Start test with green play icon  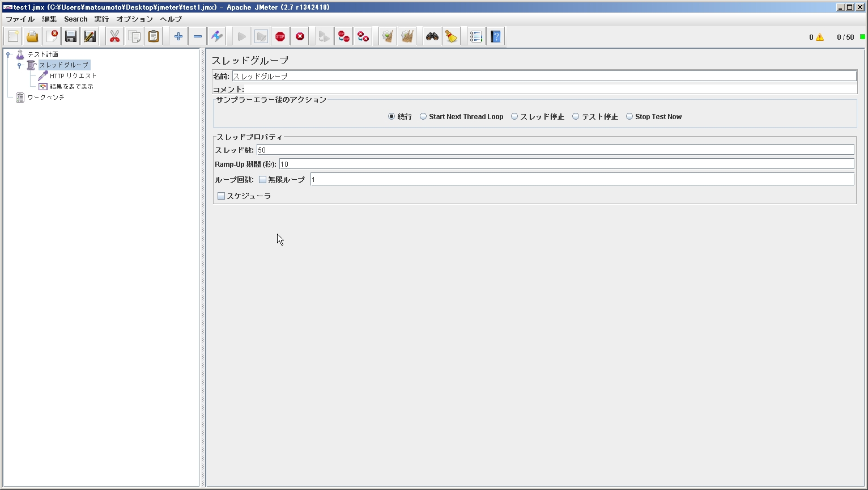pos(242,36)
